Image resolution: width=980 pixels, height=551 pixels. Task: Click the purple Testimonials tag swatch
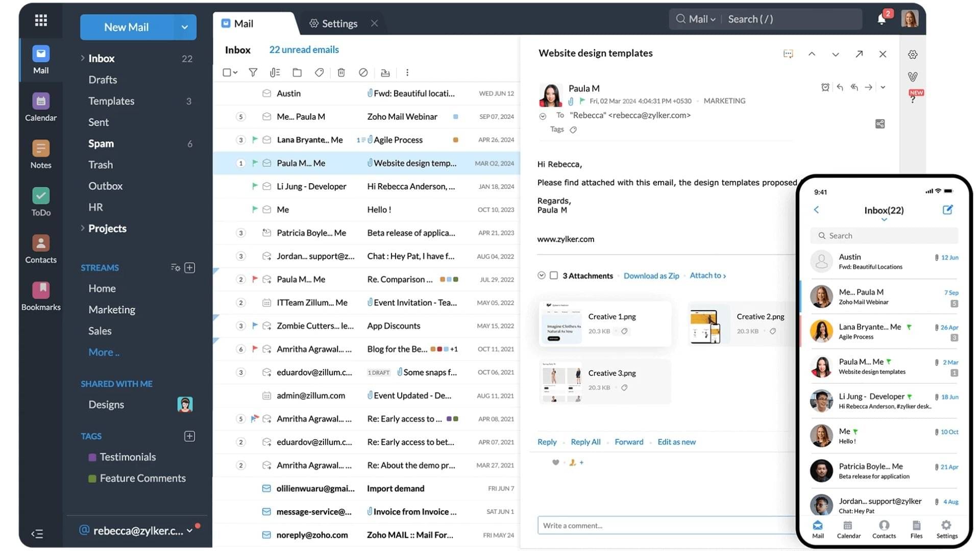92,458
